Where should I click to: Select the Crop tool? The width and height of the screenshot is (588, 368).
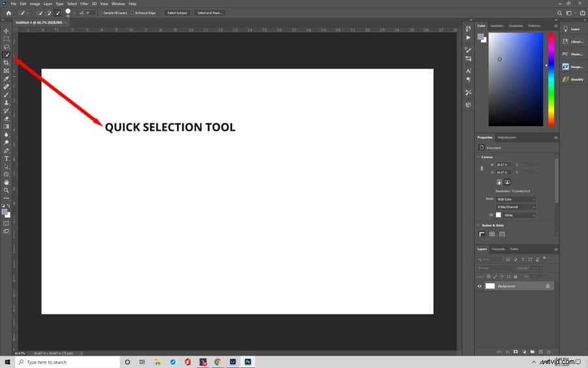tap(7, 63)
